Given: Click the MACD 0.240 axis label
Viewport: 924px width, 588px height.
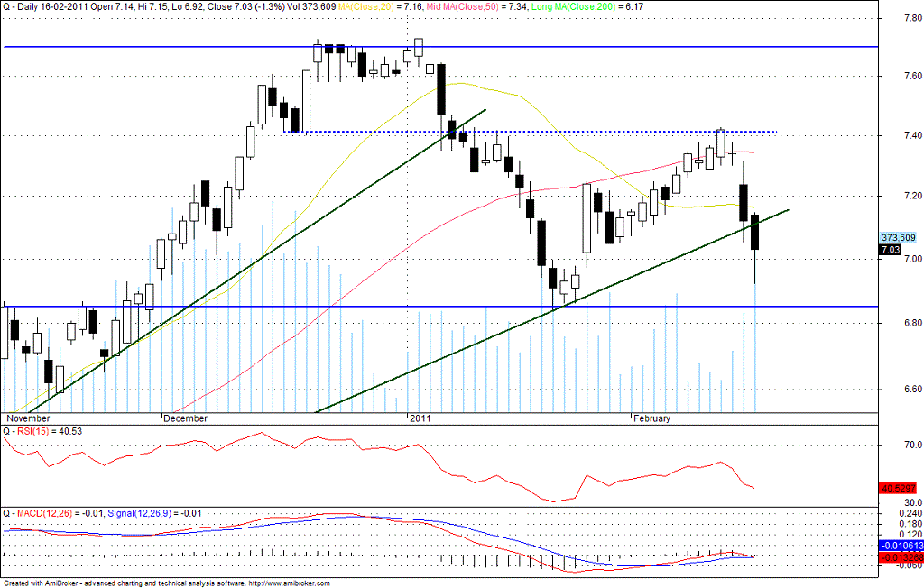Looking at the screenshot, I should (x=912, y=513).
